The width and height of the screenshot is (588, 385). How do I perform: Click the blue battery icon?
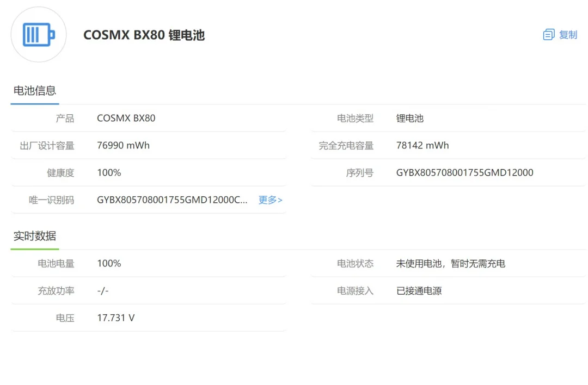click(39, 34)
